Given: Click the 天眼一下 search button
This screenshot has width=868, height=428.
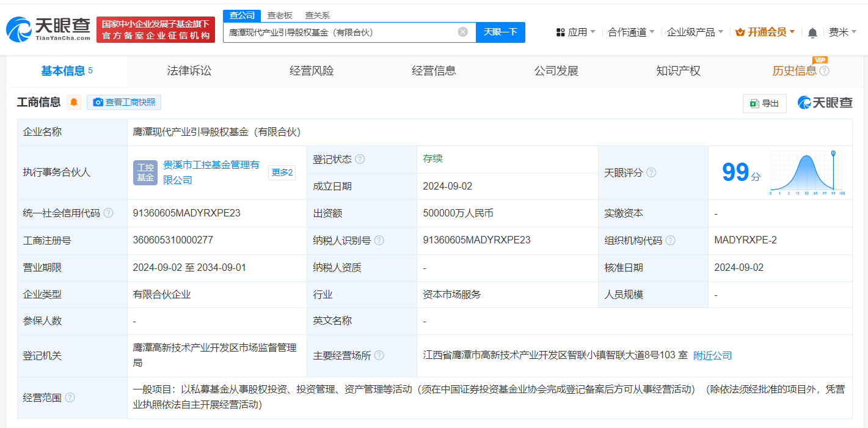Looking at the screenshot, I should point(500,32).
